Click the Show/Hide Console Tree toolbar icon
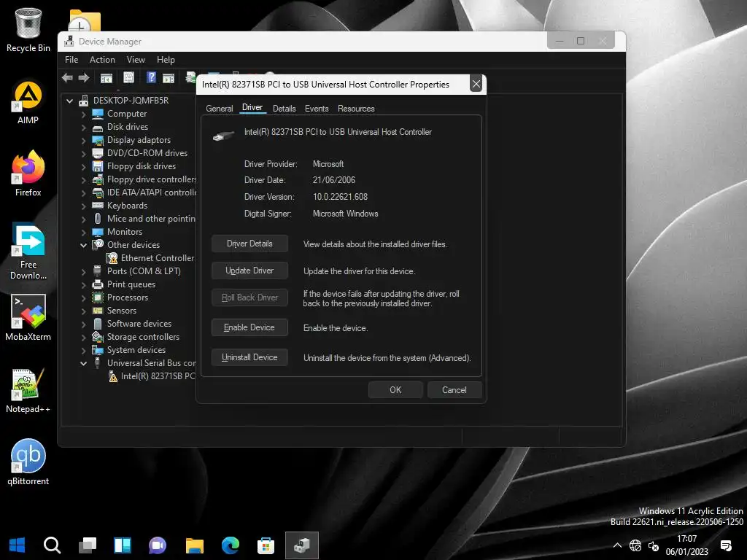The width and height of the screenshot is (747, 560). 107,77
